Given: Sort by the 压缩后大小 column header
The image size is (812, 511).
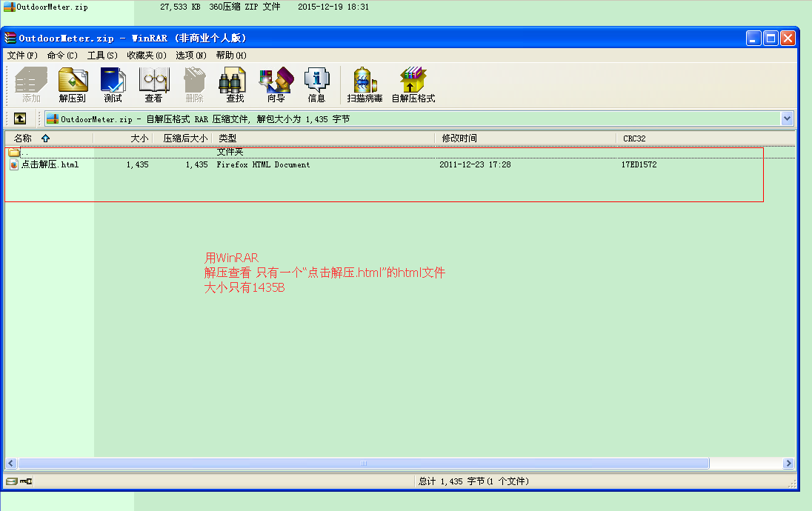Looking at the screenshot, I should (182, 138).
